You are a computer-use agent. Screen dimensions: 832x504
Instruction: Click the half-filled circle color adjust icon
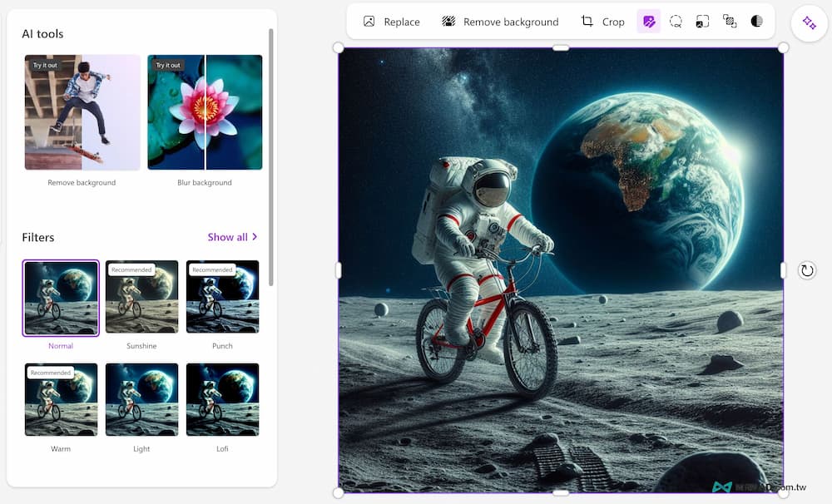[756, 22]
